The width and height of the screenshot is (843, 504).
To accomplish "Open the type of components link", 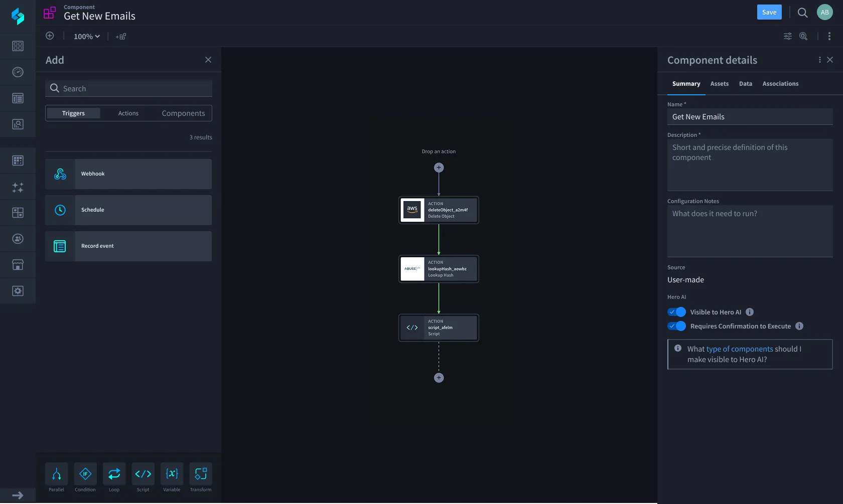I will [740, 349].
